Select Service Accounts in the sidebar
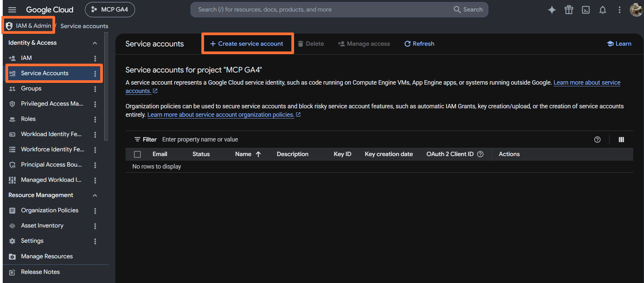 coord(45,73)
